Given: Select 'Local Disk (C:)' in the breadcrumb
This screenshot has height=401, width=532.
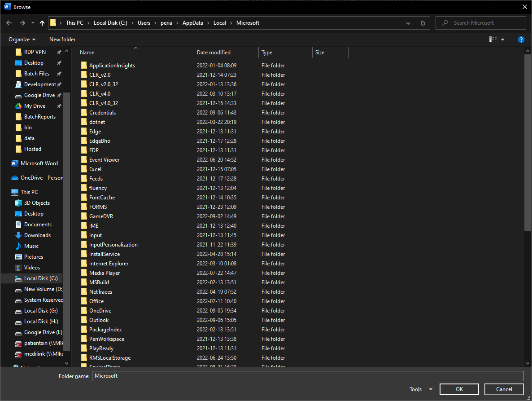Looking at the screenshot, I should [x=110, y=23].
